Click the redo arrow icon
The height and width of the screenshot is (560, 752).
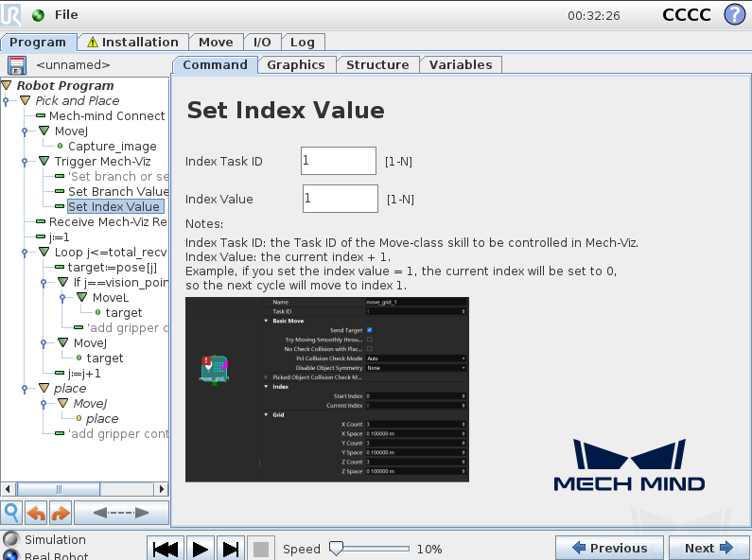60,513
